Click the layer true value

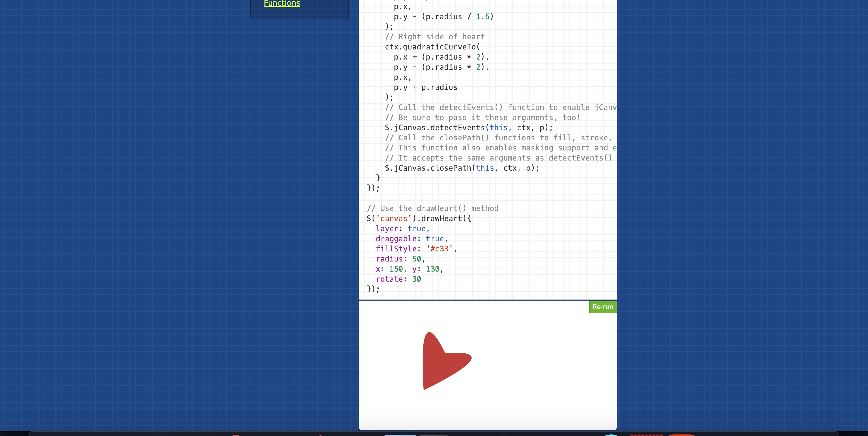[x=416, y=229]
